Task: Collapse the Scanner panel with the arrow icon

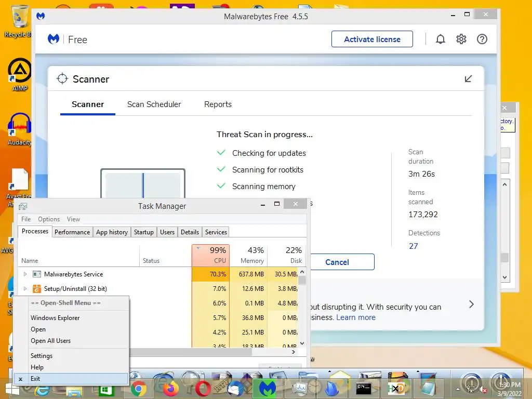Action: pos(468,79)
